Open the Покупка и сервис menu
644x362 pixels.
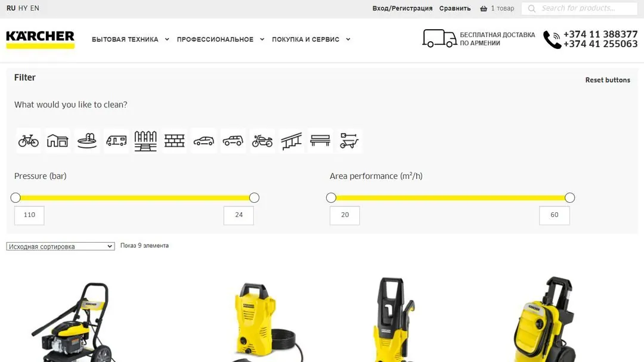[x=311, y=39]
